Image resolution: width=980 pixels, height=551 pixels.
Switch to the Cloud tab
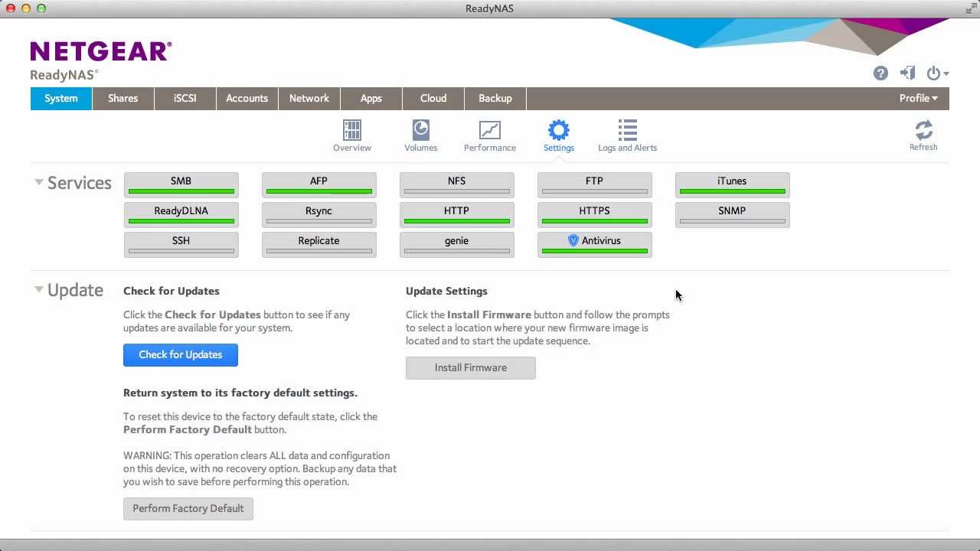tap(433, 98)
